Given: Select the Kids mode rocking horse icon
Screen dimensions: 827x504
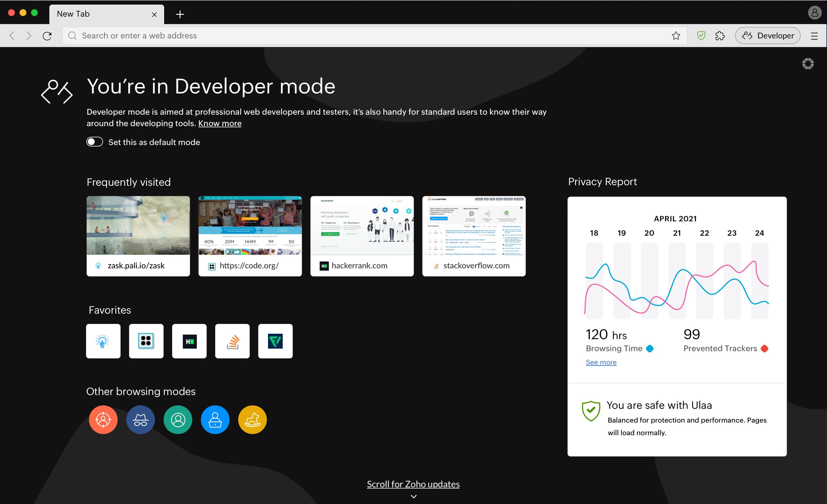Looking at the screenshot, I should tap(253, 419).
